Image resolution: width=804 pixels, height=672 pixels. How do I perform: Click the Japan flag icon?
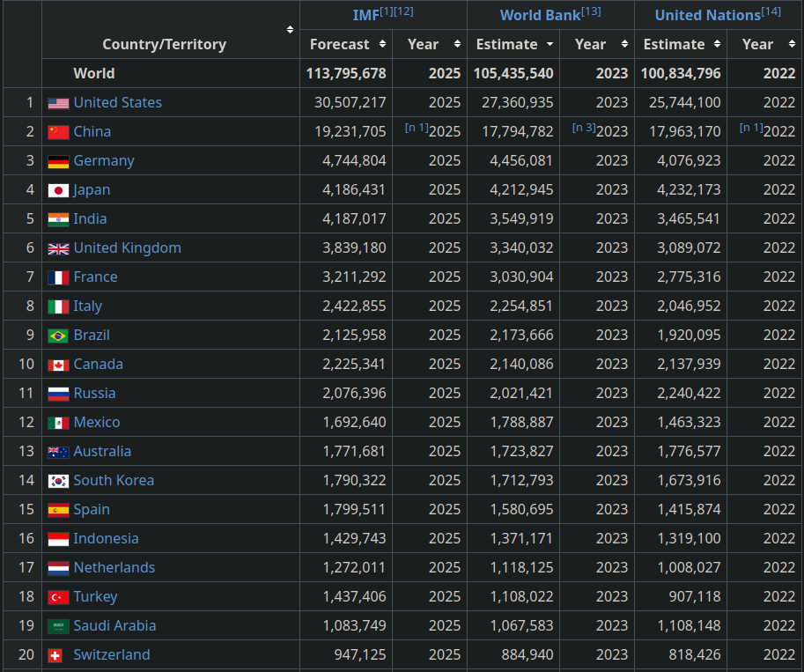[58, 190]
